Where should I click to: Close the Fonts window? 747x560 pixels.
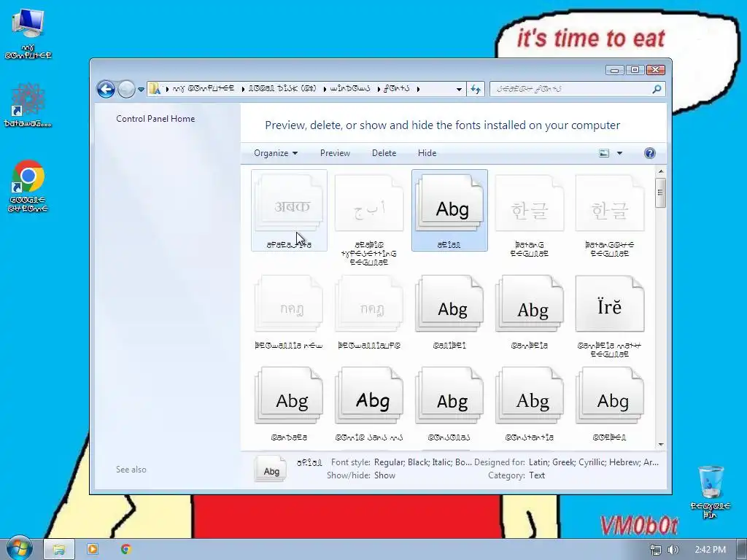click(x=656, y=70)
